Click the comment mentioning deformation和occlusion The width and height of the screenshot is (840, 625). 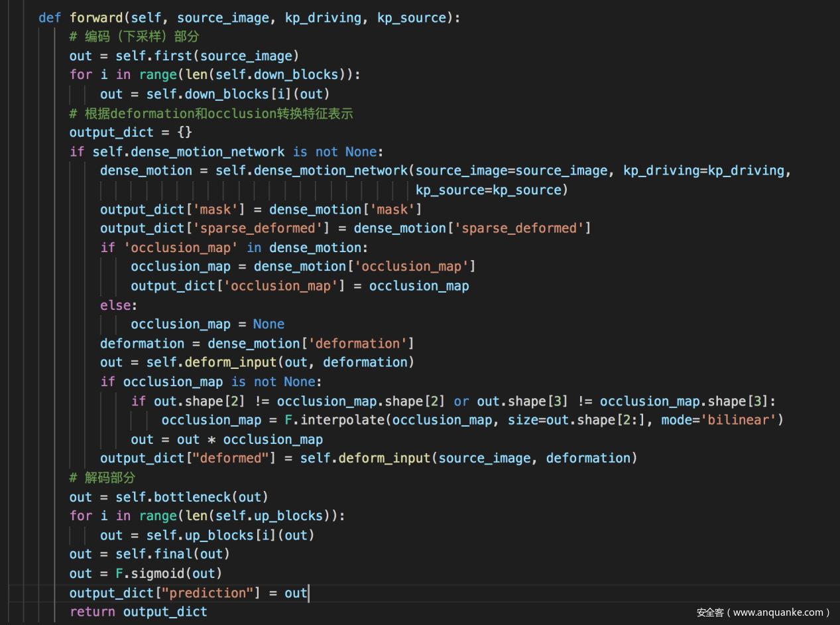point(211,113)
